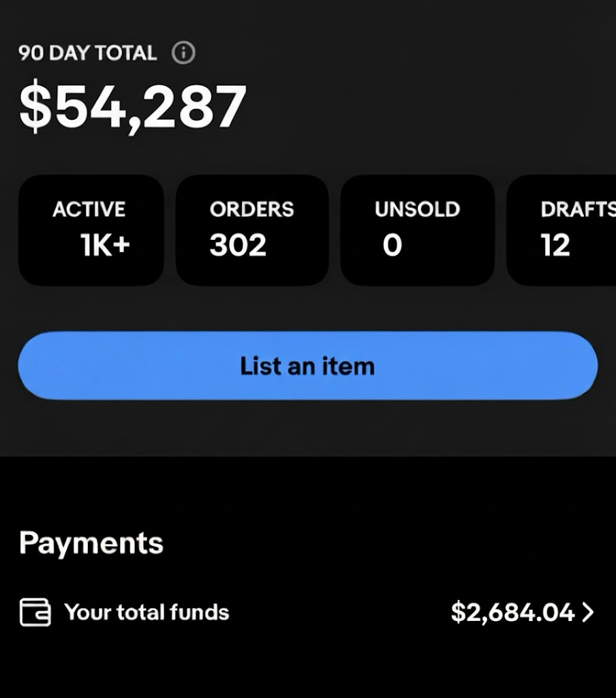Open Your total funds
Viewport: 616px width, 698px height.
147,612
